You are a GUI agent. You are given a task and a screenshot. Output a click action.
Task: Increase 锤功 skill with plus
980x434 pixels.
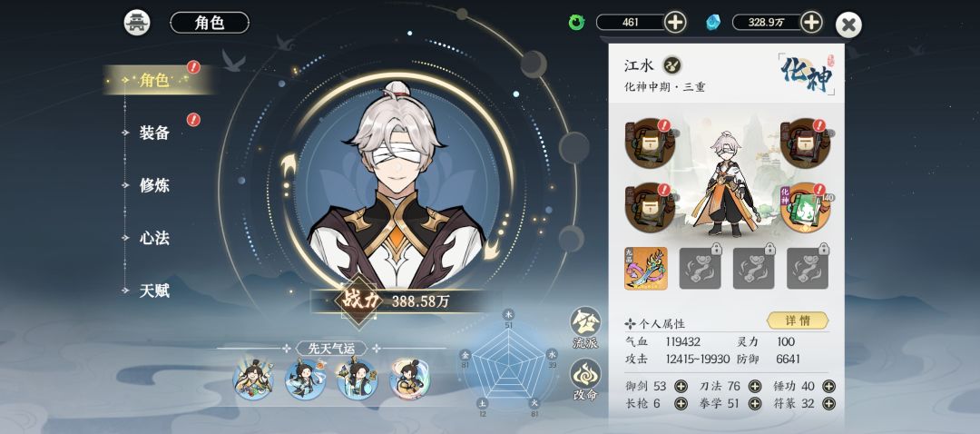pyautogui.click(x=828, y=387)
